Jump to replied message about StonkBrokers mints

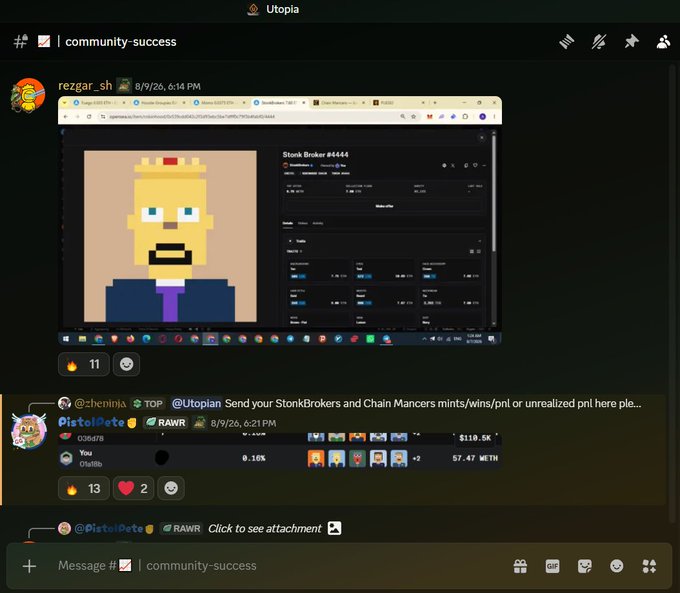[x=433, y=403]
